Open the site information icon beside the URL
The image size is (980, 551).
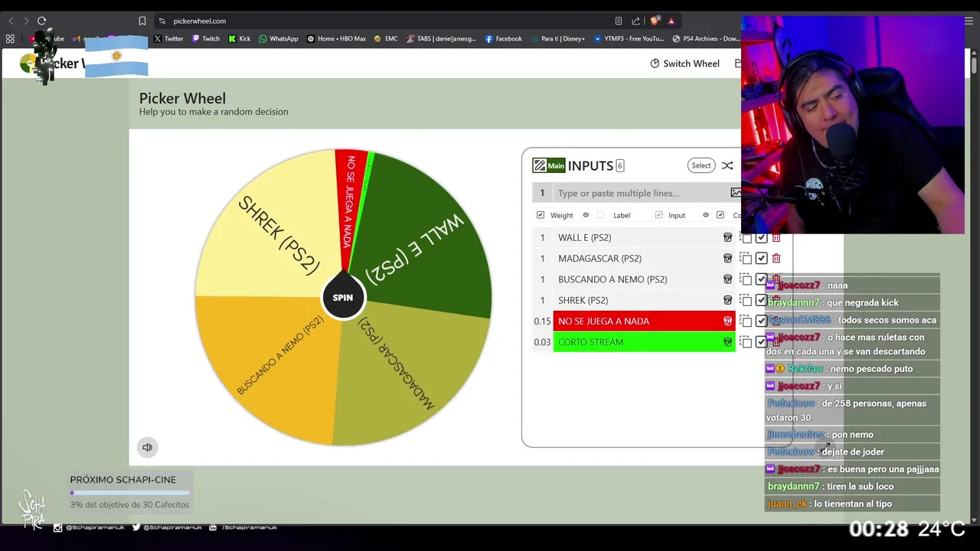[x=162, y=21]
